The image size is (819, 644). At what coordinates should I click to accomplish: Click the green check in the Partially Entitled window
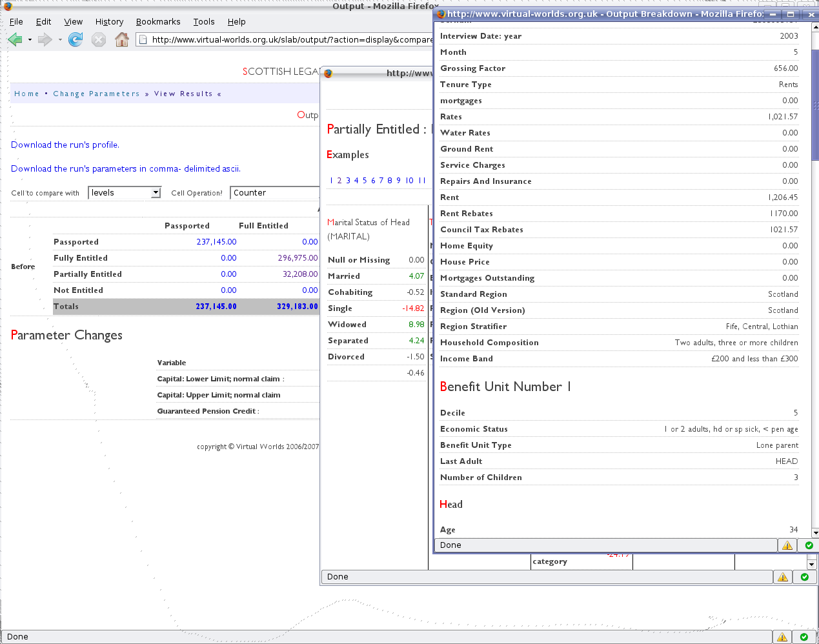click(x=805, y=576)
